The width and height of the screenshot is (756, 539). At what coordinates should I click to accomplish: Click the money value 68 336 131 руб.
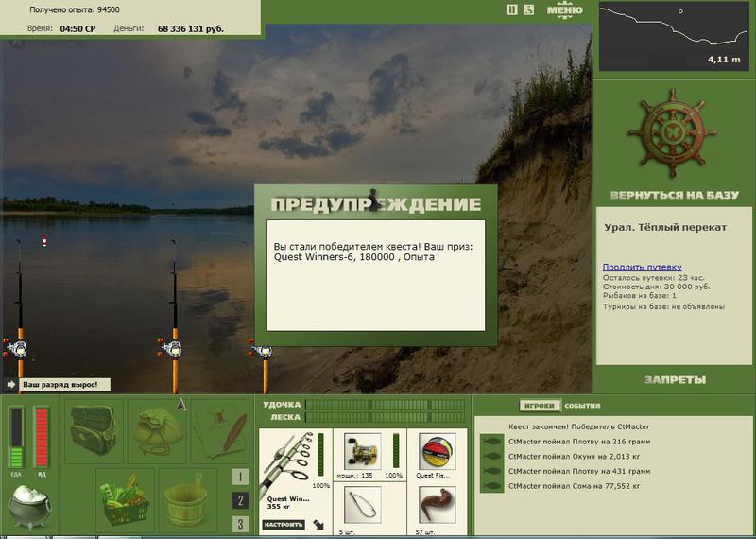(x=191, y=29)
